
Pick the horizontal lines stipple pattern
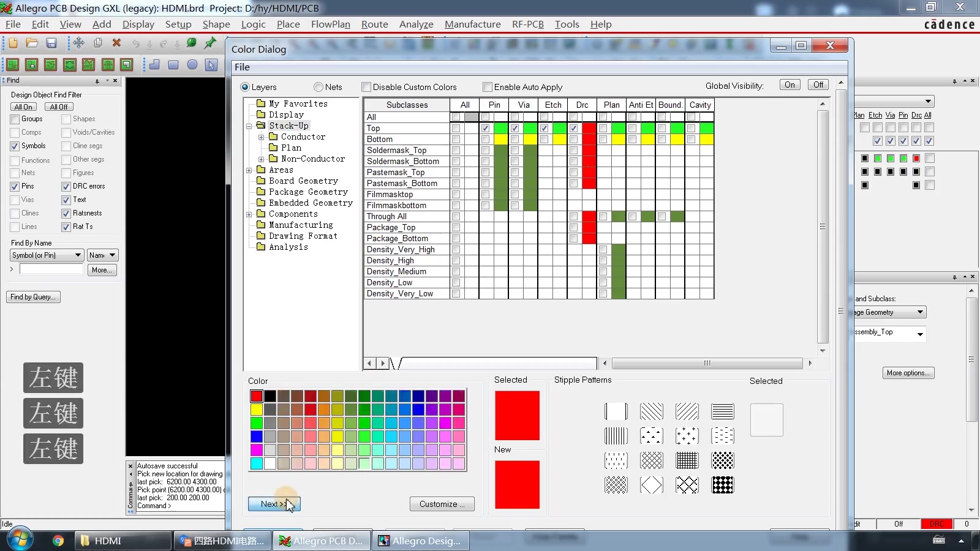tap(723, 411)
